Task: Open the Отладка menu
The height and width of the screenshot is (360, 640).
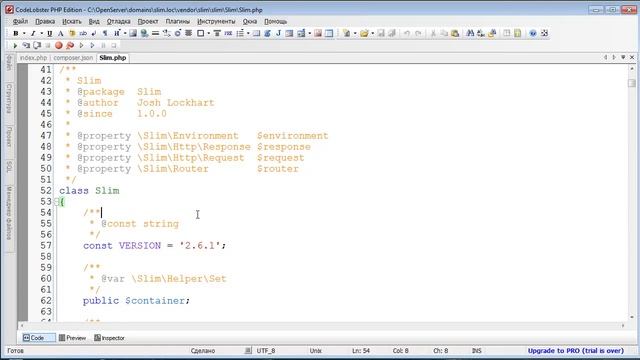Action: click(x=118, y=21)
